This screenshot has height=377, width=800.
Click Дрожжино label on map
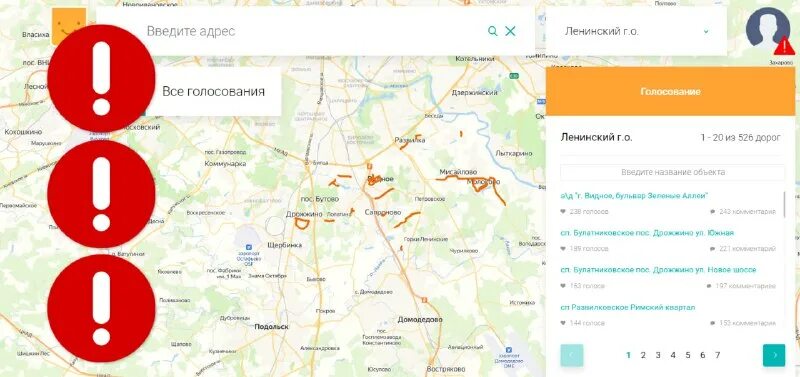pyautogui.click(x=304, y=215)
